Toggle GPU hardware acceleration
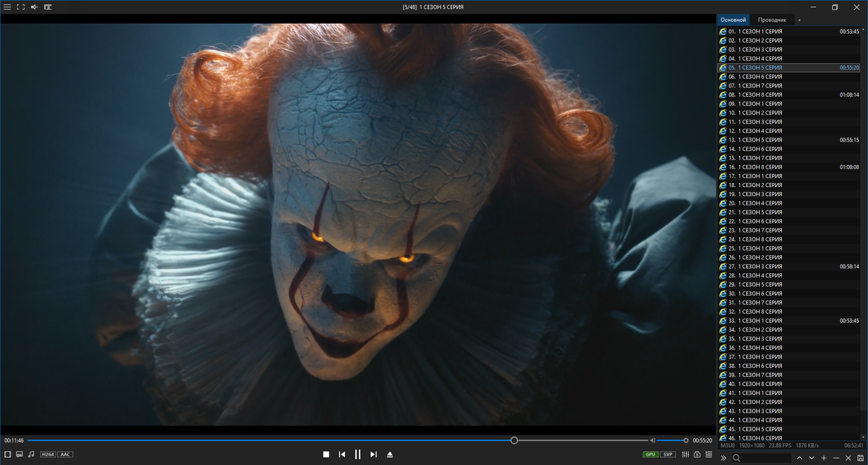Viewport: 868px width, 465px height. tap(650, 454)
